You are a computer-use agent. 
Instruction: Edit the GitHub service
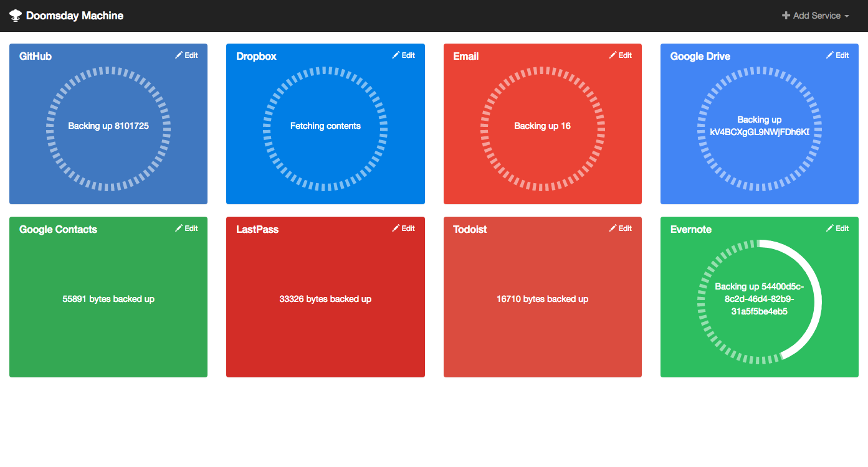[x=186, y=55]
